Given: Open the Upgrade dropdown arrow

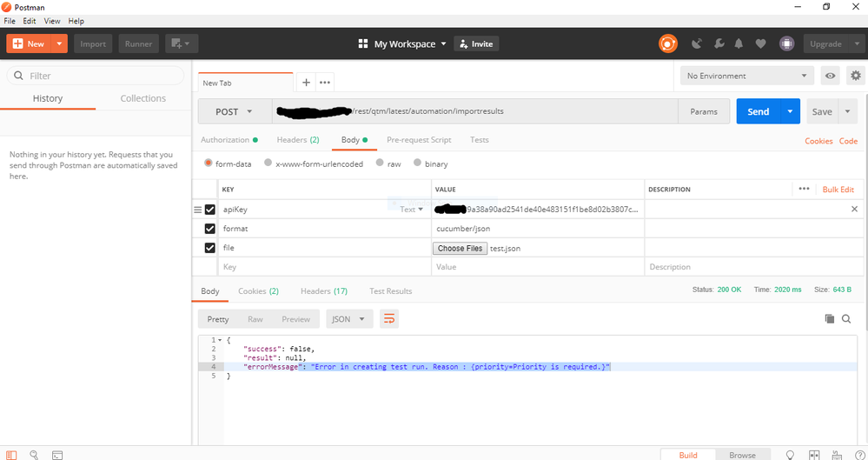Looking at the screenshot, I should pos(856,43).
